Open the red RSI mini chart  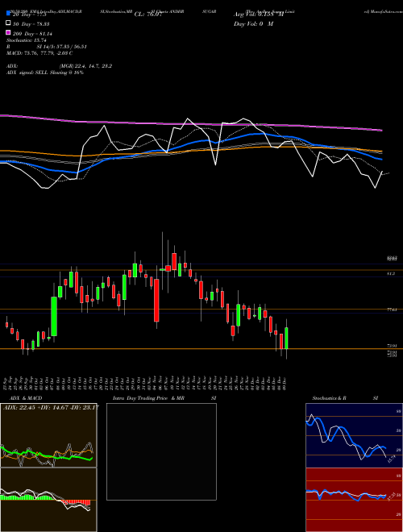(x=354, y=500)
